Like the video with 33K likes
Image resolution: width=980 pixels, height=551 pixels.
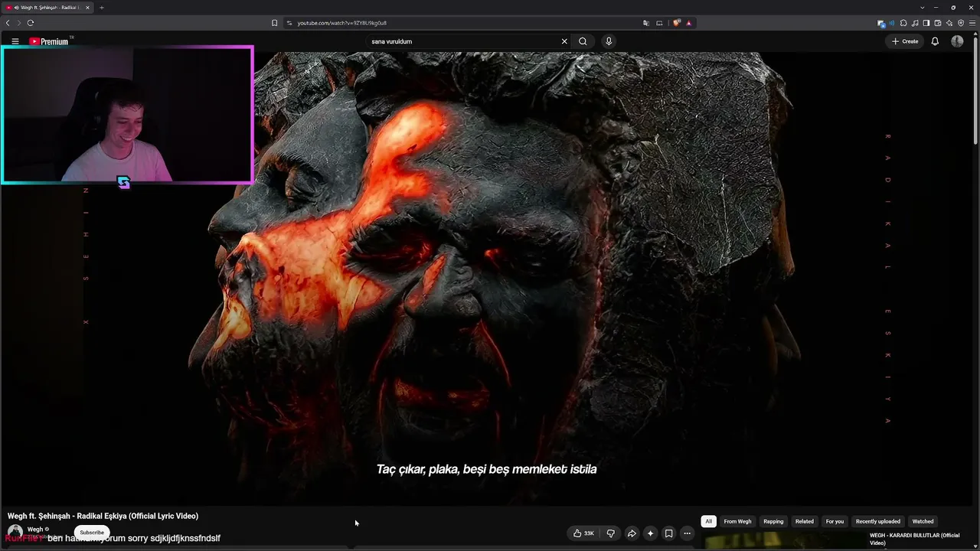tap(583, 533)
